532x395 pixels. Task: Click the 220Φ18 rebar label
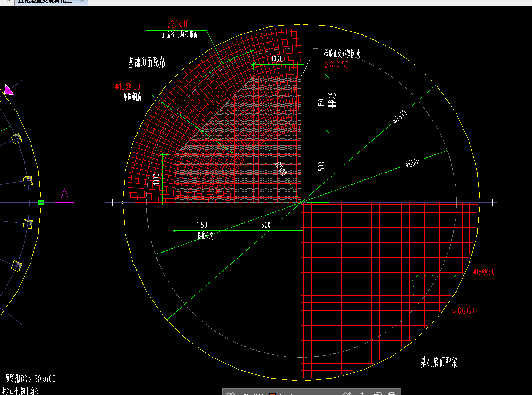pyautogui.click(x=178, y=24)
